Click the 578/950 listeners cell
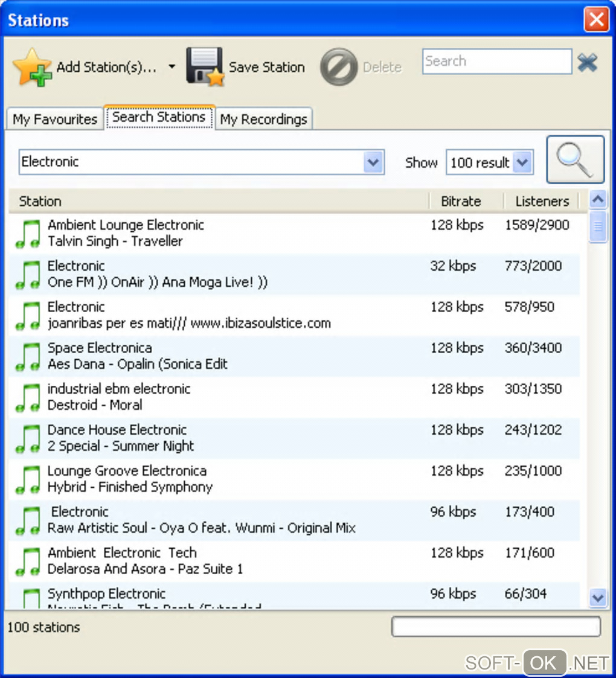This screenshot has width=616, height=678. coord(530,307)
